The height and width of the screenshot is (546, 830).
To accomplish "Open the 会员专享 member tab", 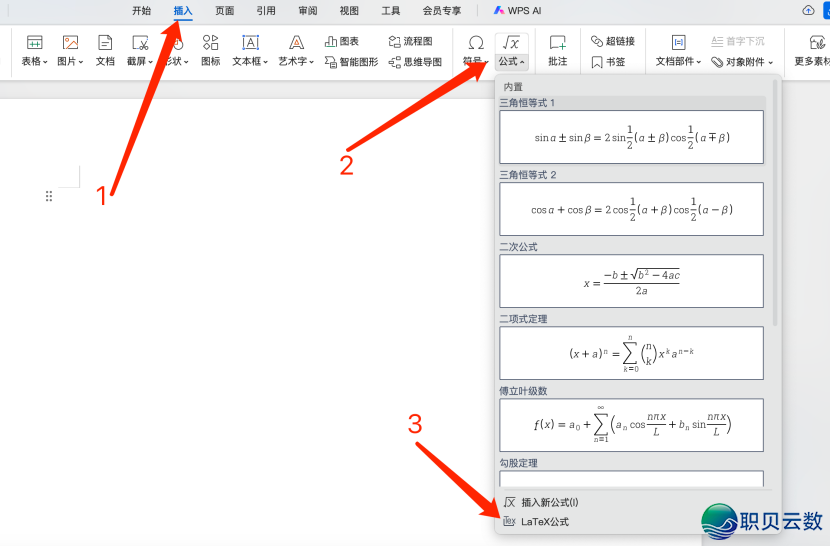I will [442, 11].
